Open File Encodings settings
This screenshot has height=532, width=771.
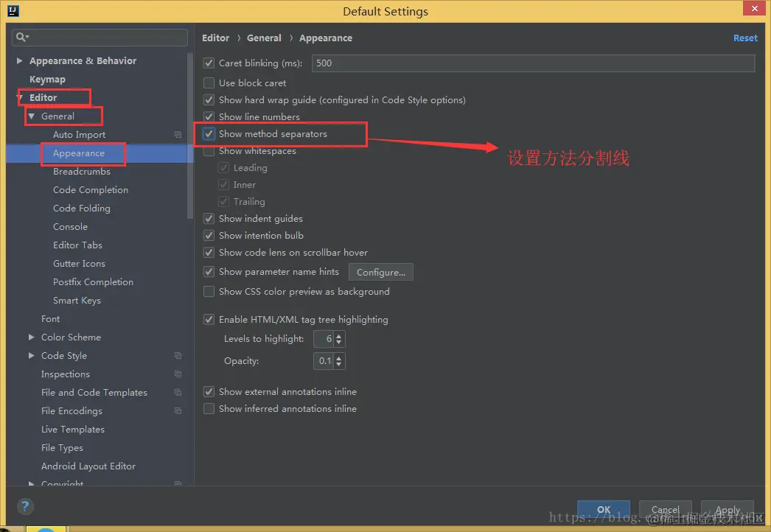(71, 410)
